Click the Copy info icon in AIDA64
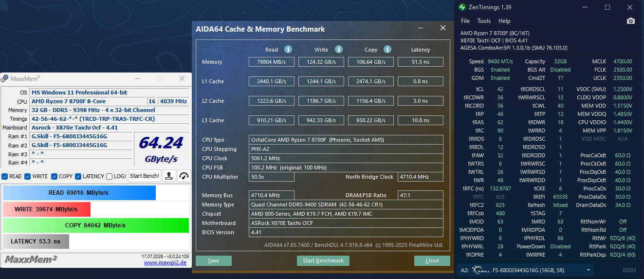Image resolution: width=644 pixels, height=279 pixels. [387, 49]
